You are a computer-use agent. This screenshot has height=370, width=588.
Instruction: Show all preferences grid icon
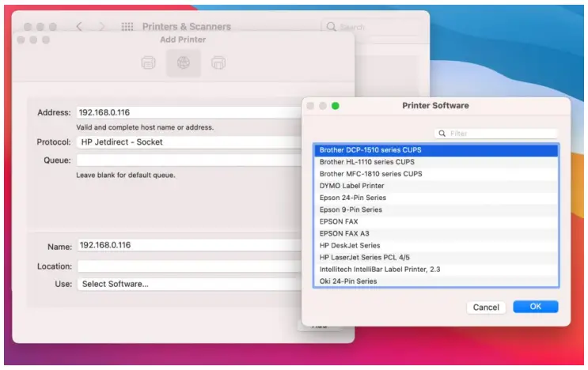click(x=127, y=27)
